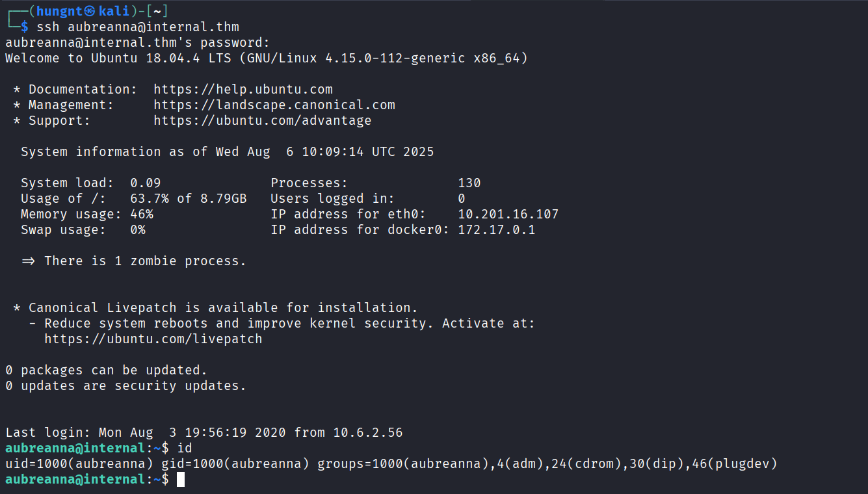Follow the ubuntu.com/advantage support link
This screenshot has height=494, width=868.
point(262,121)
